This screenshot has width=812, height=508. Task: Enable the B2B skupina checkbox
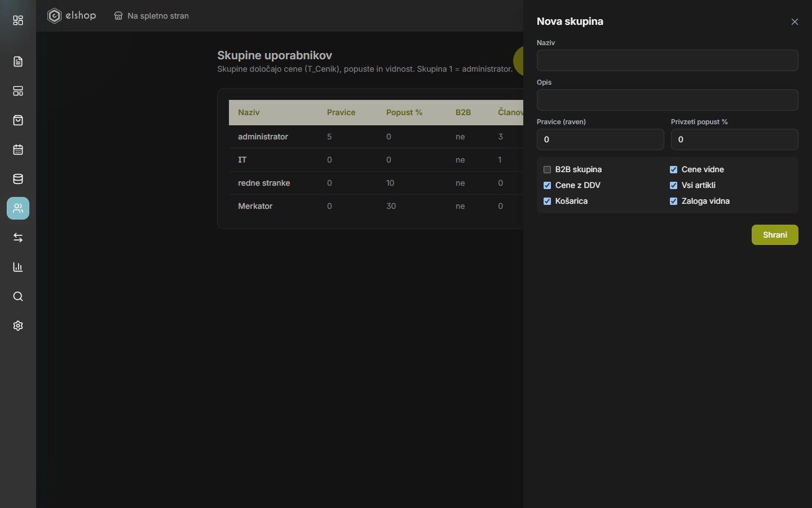point(547,169)
